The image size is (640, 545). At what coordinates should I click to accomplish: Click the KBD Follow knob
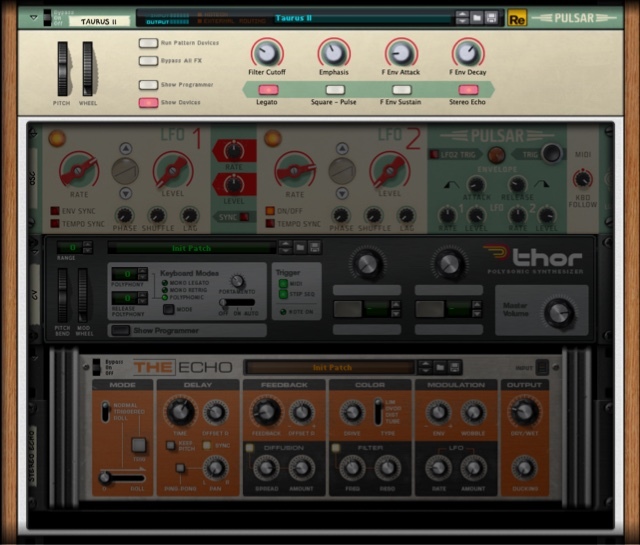pyautogui.click(x=583, y=179)
